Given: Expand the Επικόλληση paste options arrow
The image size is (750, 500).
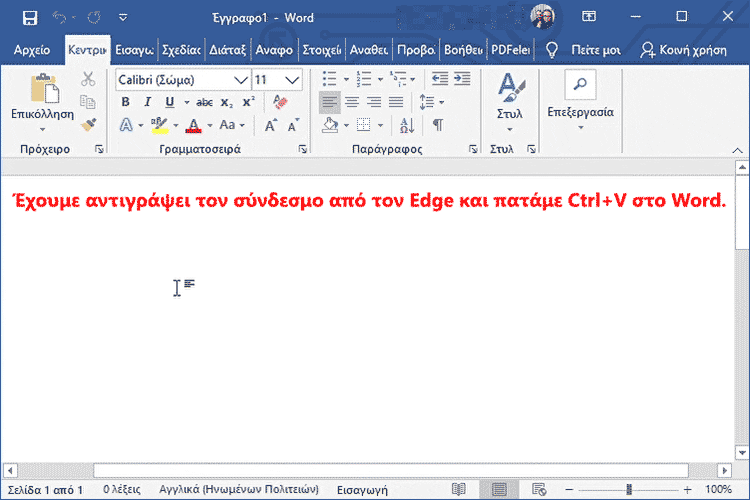Looking at the screenshot, I should tap(43, 129).
